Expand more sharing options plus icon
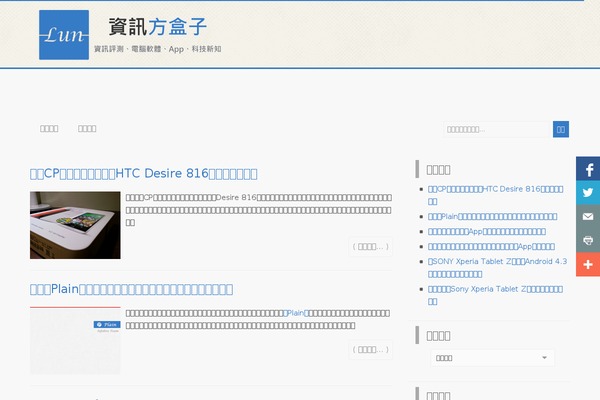Viewport: 600px width, 400px height. coord(588,264)
